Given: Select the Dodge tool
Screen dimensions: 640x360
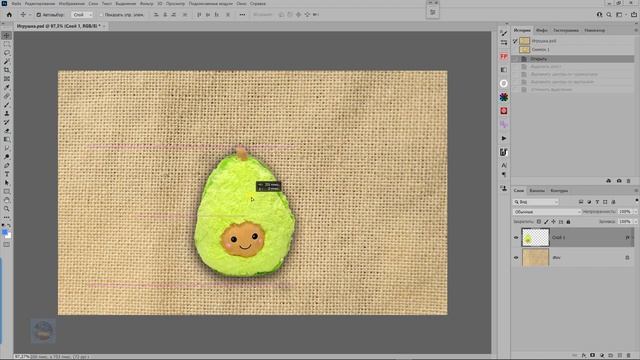Looking at the screenshot, I should [7, 157].
